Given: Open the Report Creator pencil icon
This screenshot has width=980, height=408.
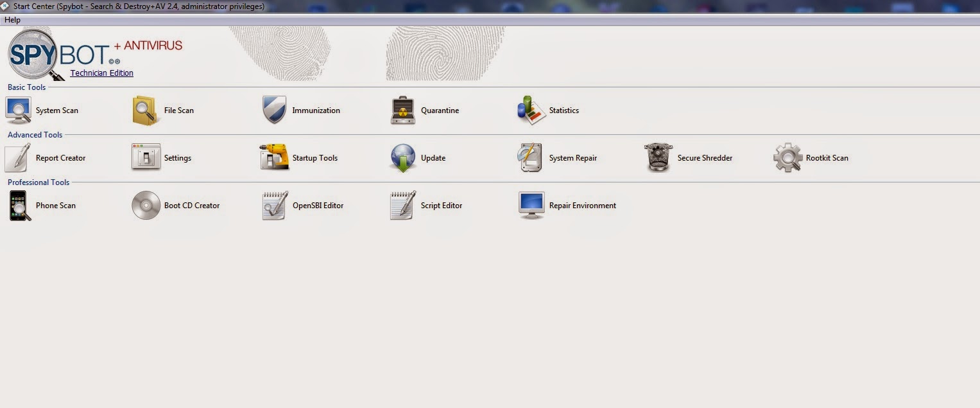Looking at the screenshot, I should 17,157.
